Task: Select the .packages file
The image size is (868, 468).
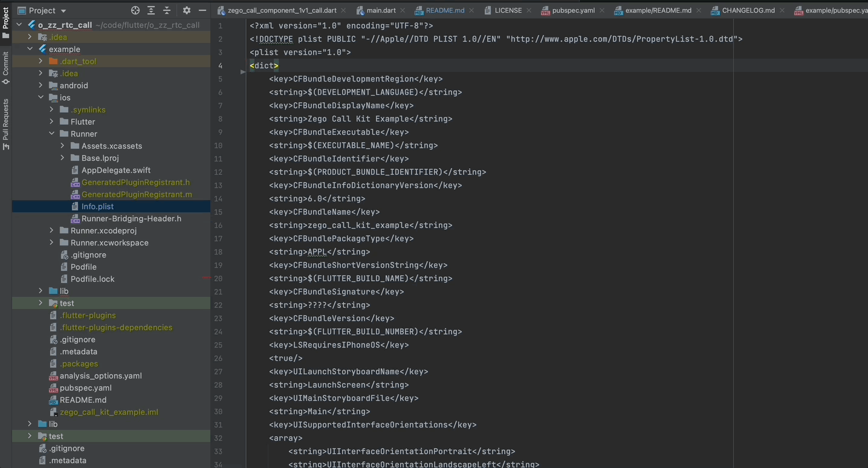Action: click(79, 363)
